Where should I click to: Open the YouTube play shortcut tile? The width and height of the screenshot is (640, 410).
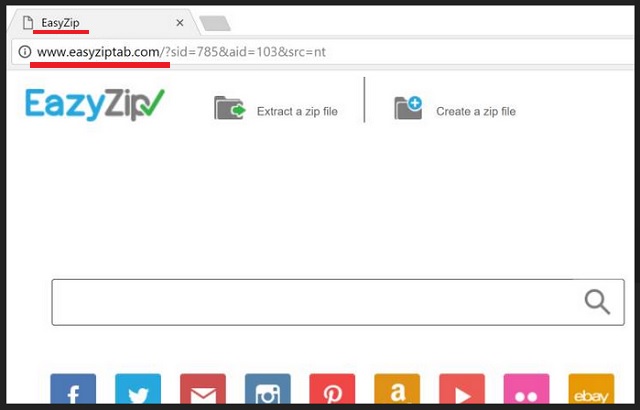[462, 388]
